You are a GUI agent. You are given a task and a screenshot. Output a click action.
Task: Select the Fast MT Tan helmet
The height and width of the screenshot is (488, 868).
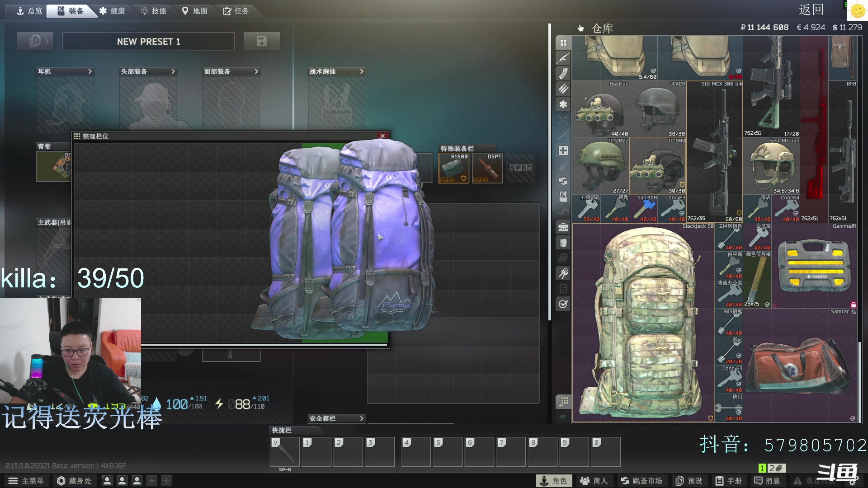point(772,166)
